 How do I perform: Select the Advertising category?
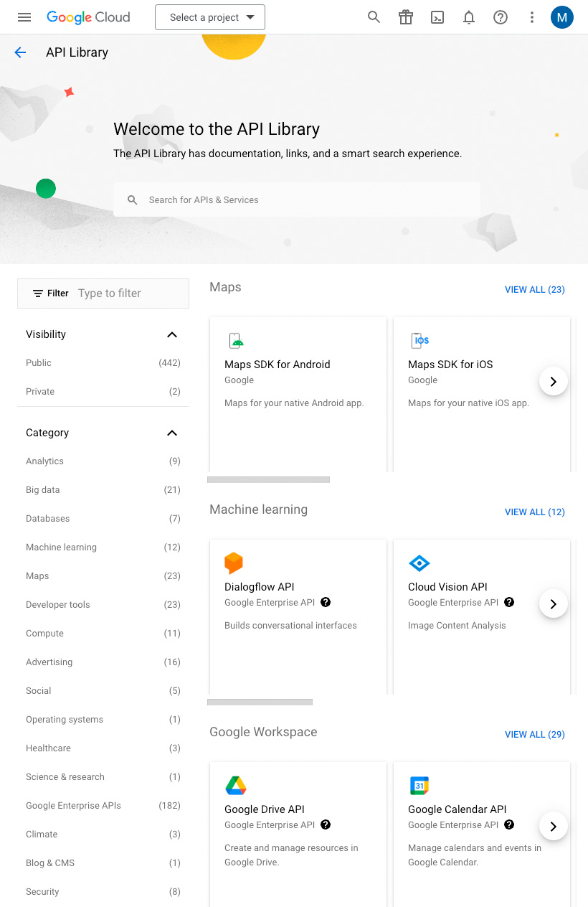103,662
